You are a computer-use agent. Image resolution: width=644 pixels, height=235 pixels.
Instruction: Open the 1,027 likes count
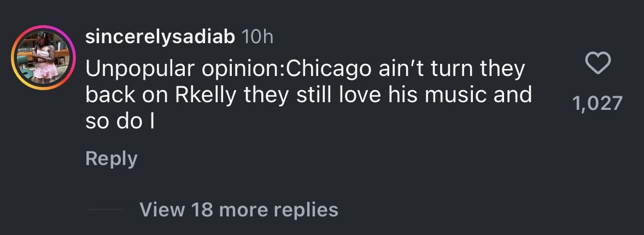click(x=598, y=103)
